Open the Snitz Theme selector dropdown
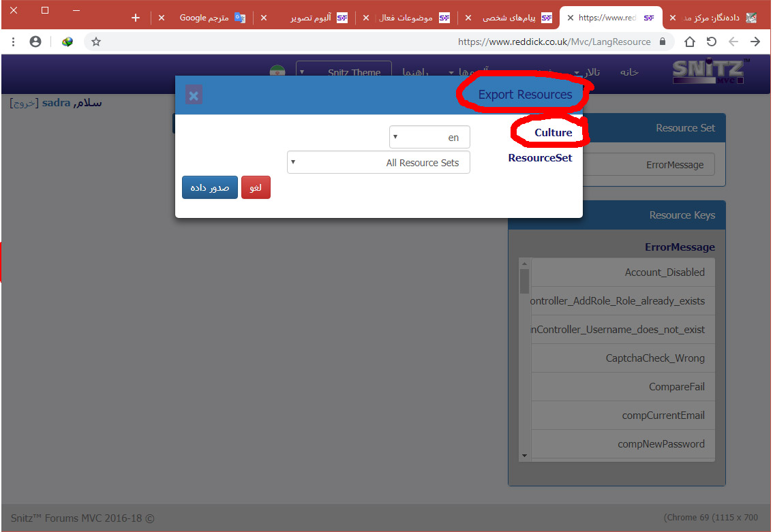This screenshot has width=773, height=532. pos(344,72)
